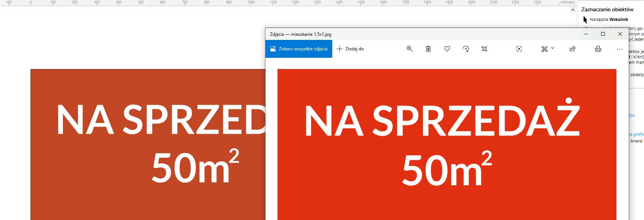Click the visual search focus icon
Viewport: 644px width, 220px height.
(519, 49)
